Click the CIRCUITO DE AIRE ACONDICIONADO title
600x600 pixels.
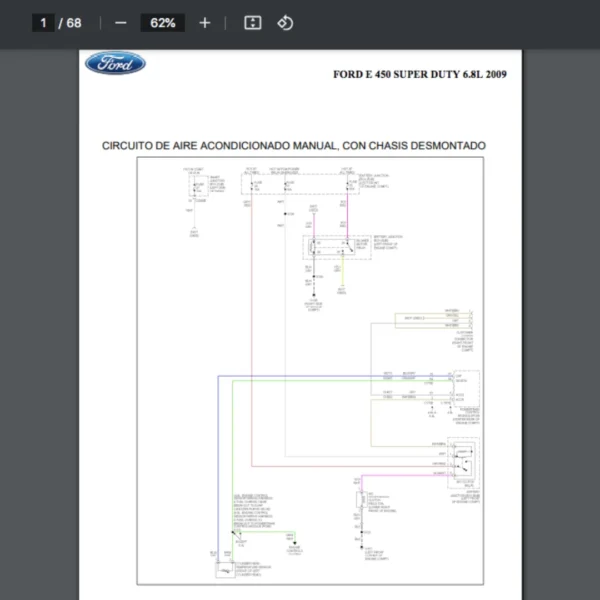coord(294,146)
